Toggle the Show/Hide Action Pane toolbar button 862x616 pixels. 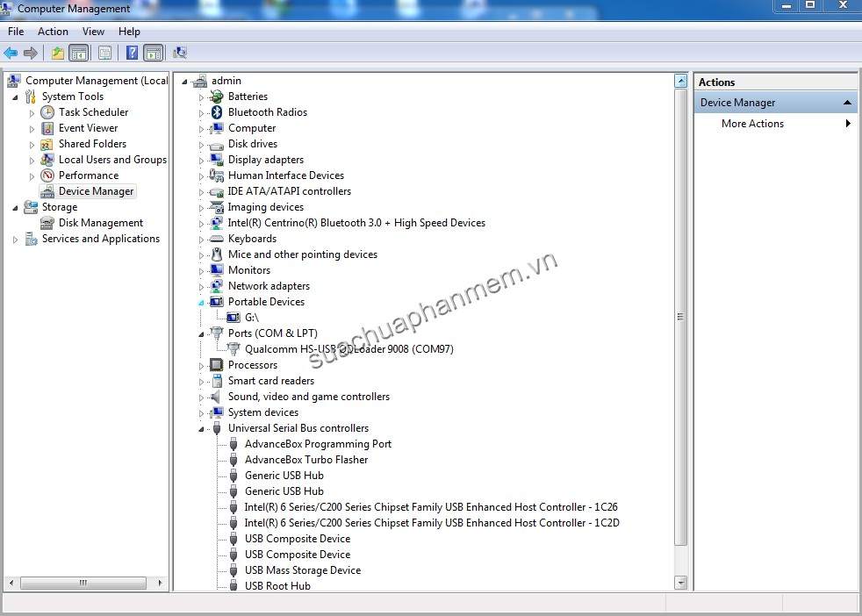click(x=154, y=53)
